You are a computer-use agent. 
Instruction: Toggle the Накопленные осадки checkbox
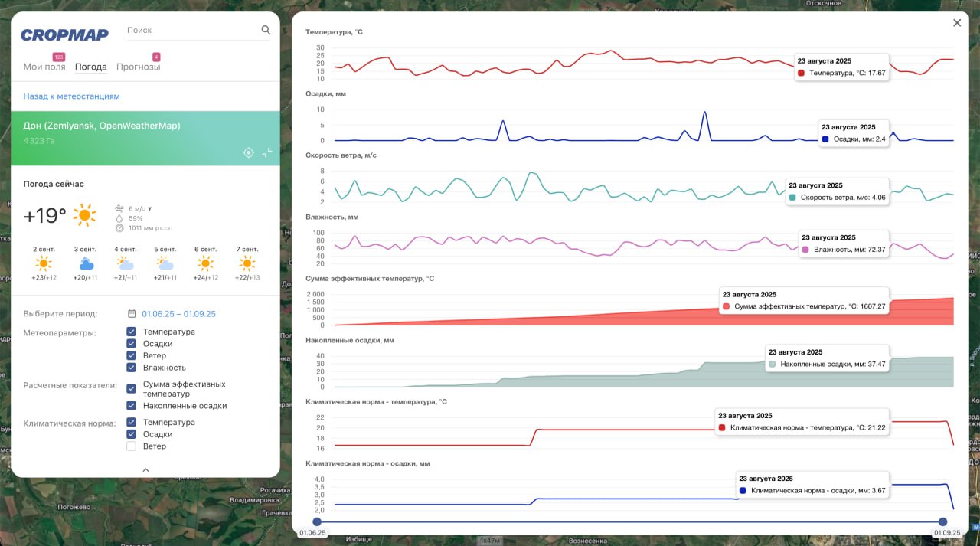point(131,406)
